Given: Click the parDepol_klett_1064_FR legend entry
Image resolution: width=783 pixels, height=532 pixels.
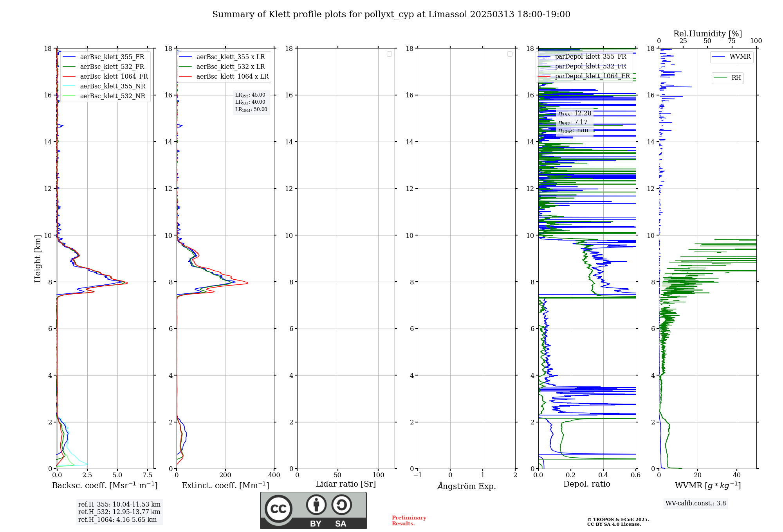Looking at the screenshot, I should 584,76.
